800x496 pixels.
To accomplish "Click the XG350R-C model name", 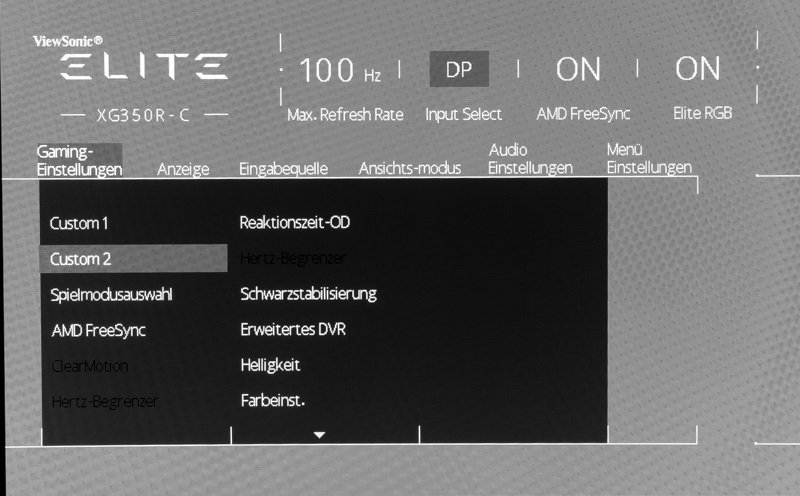I will coord(143,115).
